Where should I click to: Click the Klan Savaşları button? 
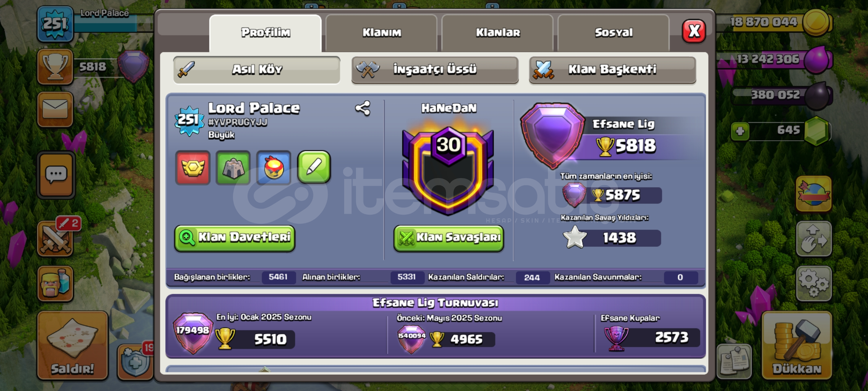[x=448, y=238]
